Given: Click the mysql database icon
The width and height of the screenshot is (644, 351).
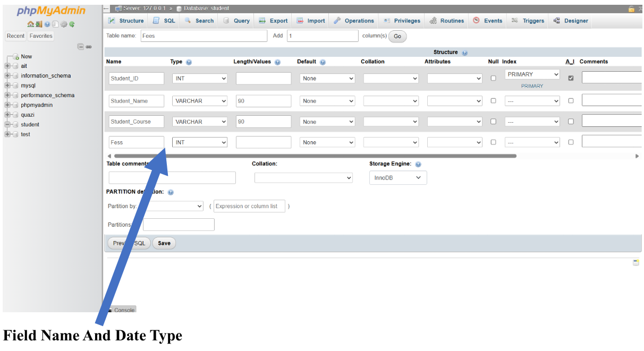Looking at the screenshot, I should 15,85.
